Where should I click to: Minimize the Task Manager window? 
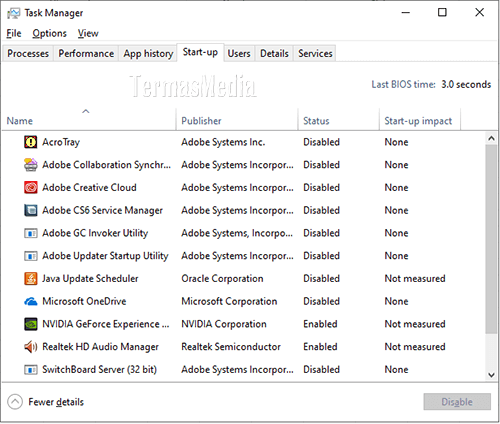click(x=406, y=13)
